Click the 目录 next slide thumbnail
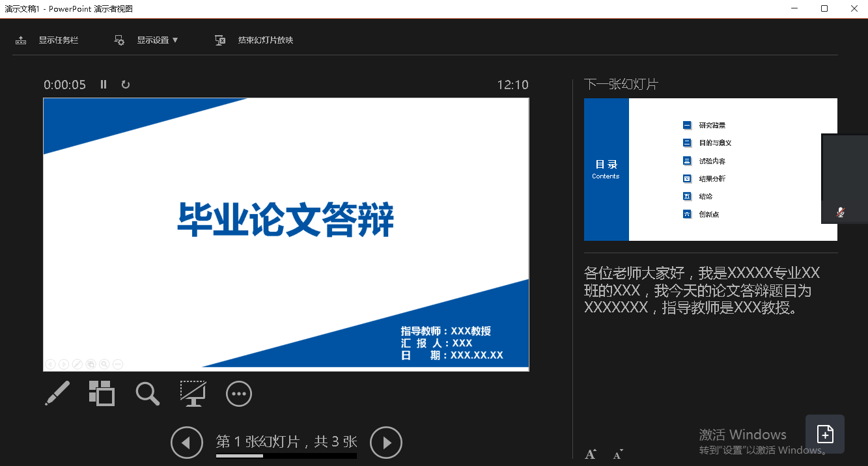The height and width of the screenshot is (466, 868). coord(710,170)
